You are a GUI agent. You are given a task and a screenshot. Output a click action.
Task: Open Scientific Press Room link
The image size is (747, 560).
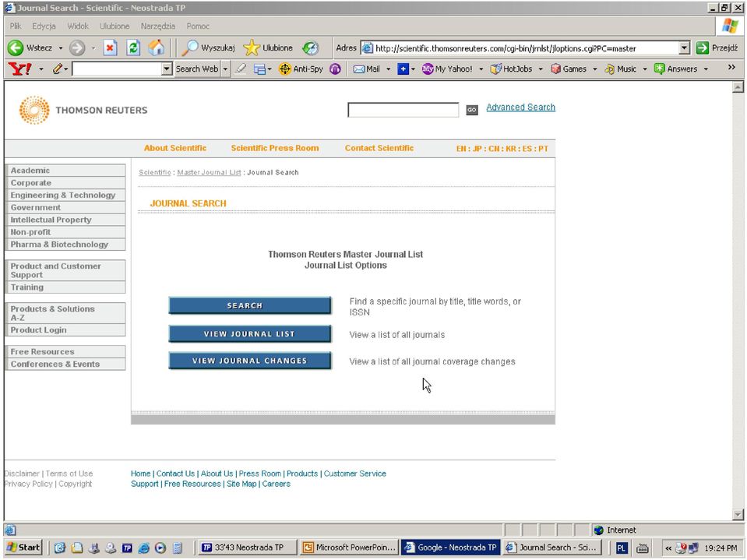pos(275,148)
